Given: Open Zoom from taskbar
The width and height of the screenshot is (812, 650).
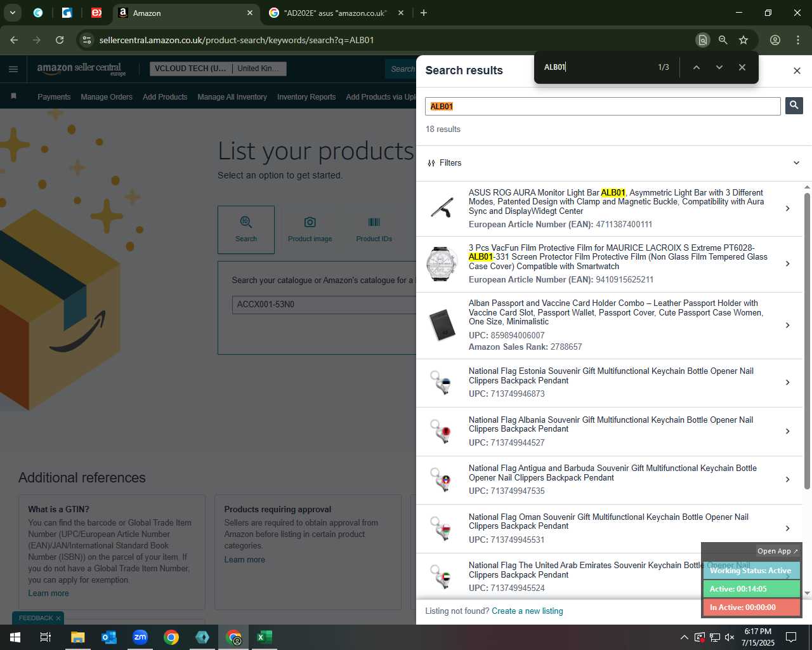Looking at the screenshot, I should 140,637.
